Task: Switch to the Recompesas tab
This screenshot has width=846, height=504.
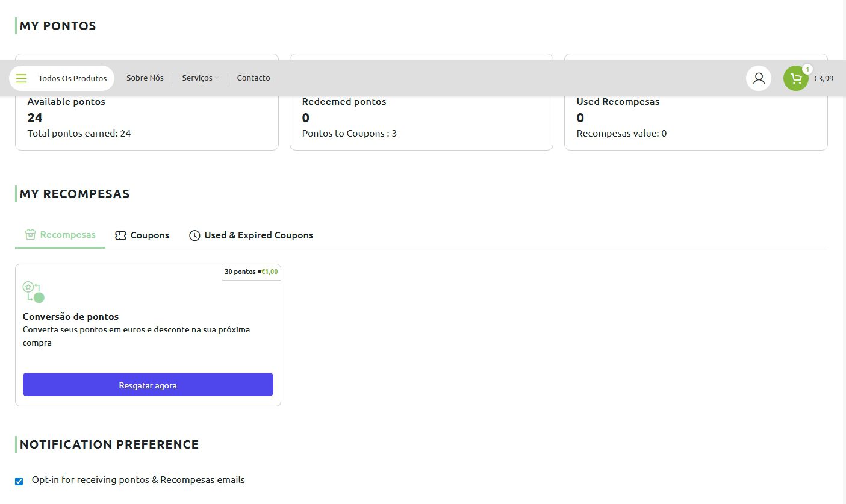Action: (60, 235)
